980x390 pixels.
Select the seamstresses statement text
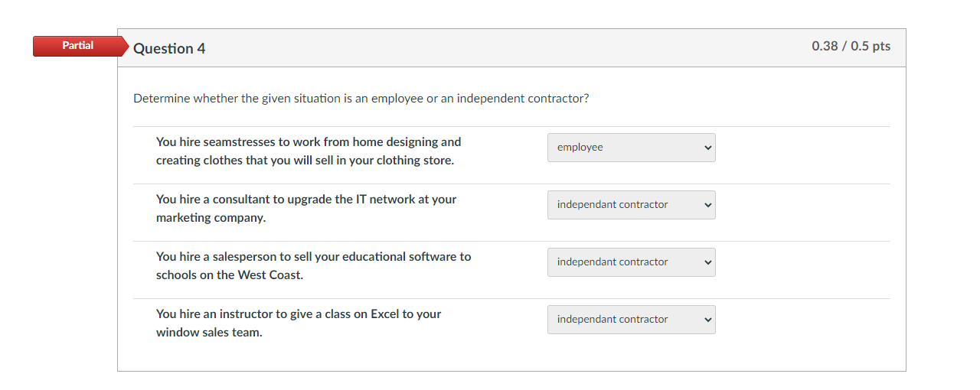(x=309, y=151)
